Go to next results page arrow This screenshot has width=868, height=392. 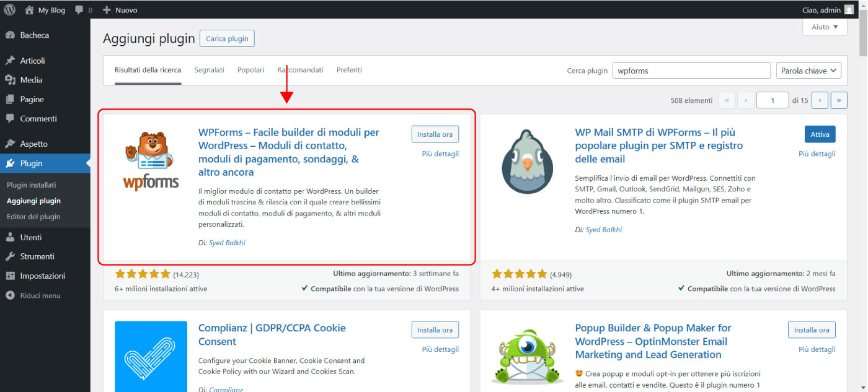point(820,100)
